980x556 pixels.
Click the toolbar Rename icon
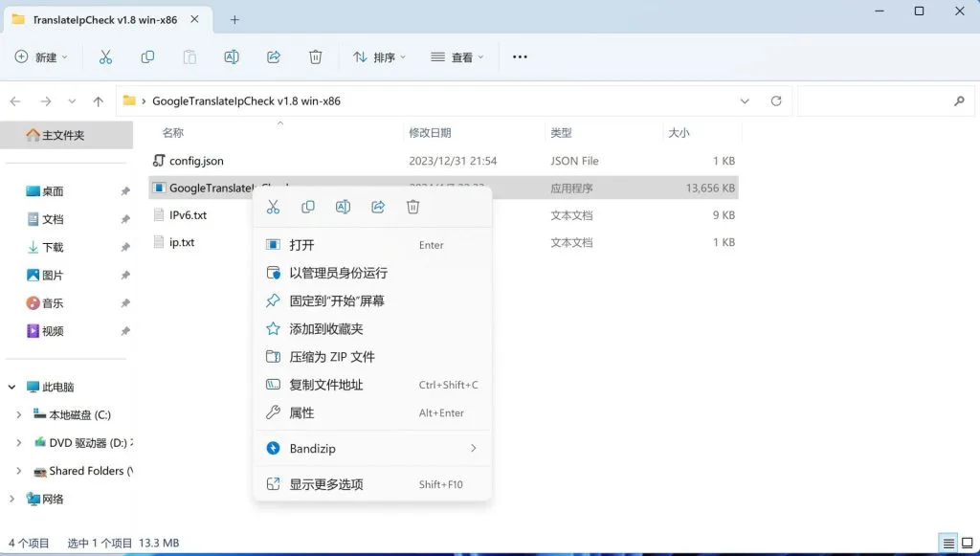(x=232, y=57)
